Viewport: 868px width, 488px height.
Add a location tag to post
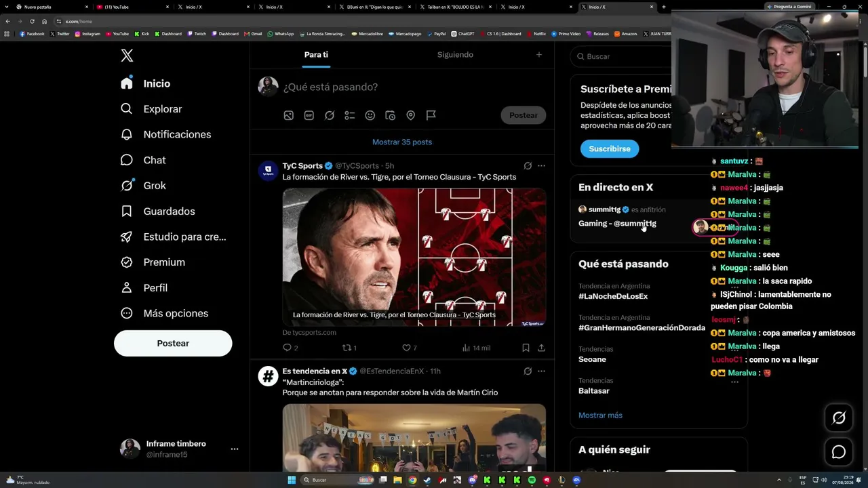411,116
